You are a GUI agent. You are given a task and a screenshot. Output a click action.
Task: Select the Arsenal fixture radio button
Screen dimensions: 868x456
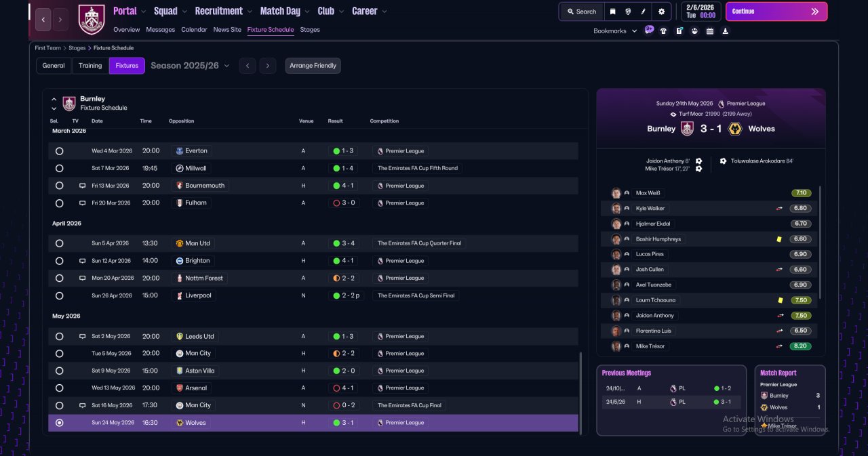[59, 388]
